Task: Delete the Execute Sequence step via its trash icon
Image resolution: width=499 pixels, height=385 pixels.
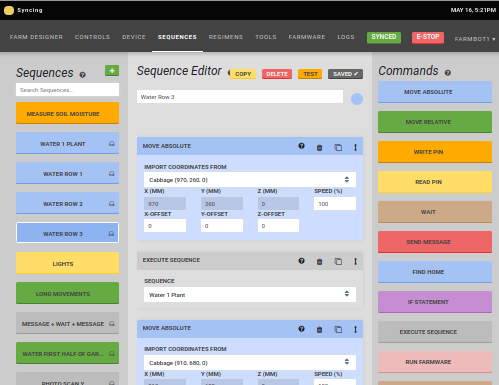Action: [x=319, y=262]
